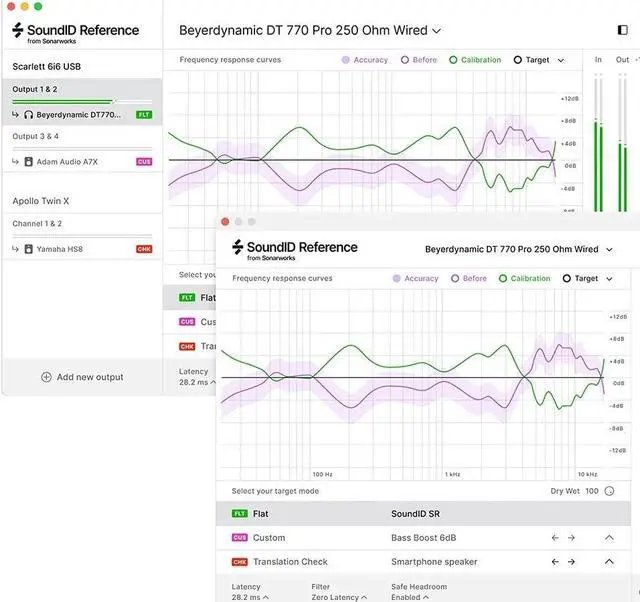Click the panel layout icon top right
The height and width of the screenshot is (602, 640).
(x=622, y=30)
